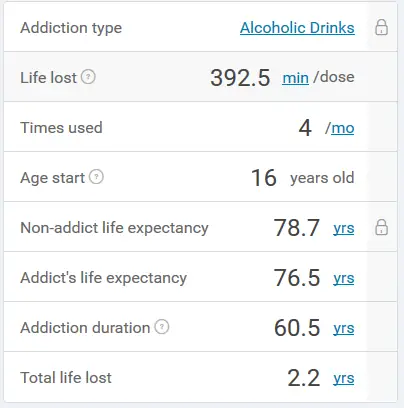Click the Age start field showing 16

point(264,178)
